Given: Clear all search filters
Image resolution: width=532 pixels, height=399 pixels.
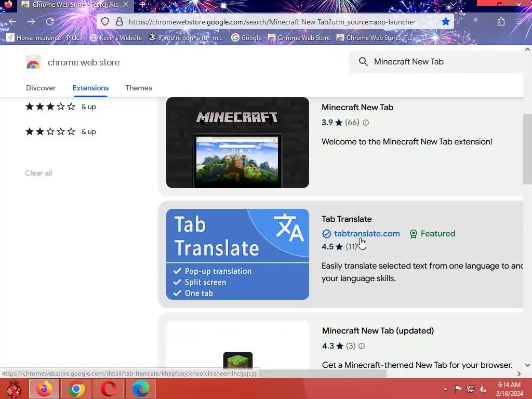Looking at the screenshot, I should pos(38,173).
